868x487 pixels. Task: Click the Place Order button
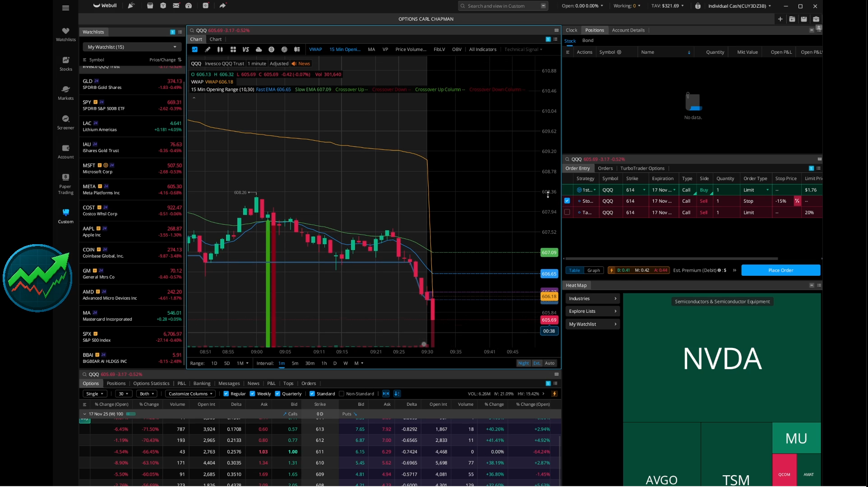click(x=780, y=270)
